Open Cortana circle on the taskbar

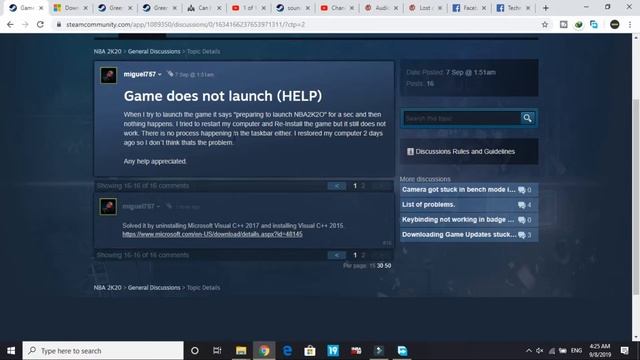pyautogui.click(x=195, y=351)
